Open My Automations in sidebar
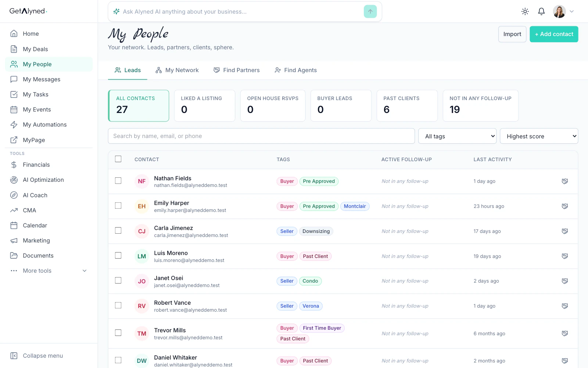588x368 pixels. pos(49,124)
